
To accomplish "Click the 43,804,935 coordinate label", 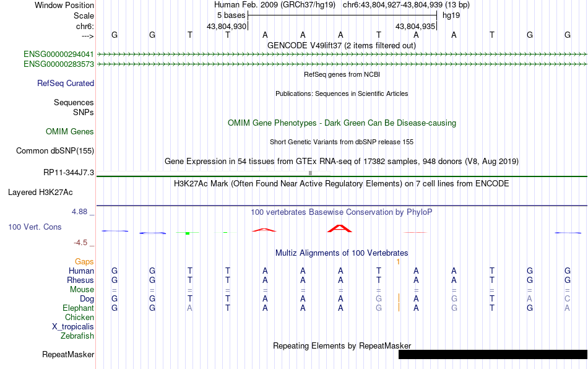I will click(415, 26).
